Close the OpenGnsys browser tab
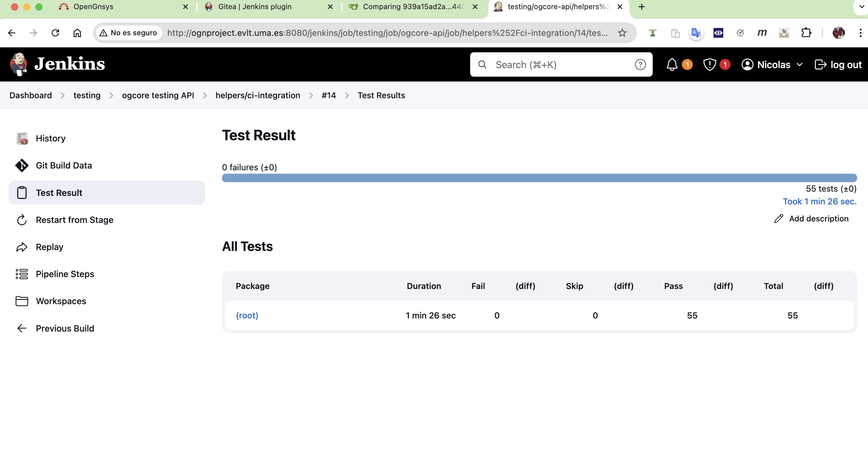This screenshot has height=452, width=868. coord(185,7)
